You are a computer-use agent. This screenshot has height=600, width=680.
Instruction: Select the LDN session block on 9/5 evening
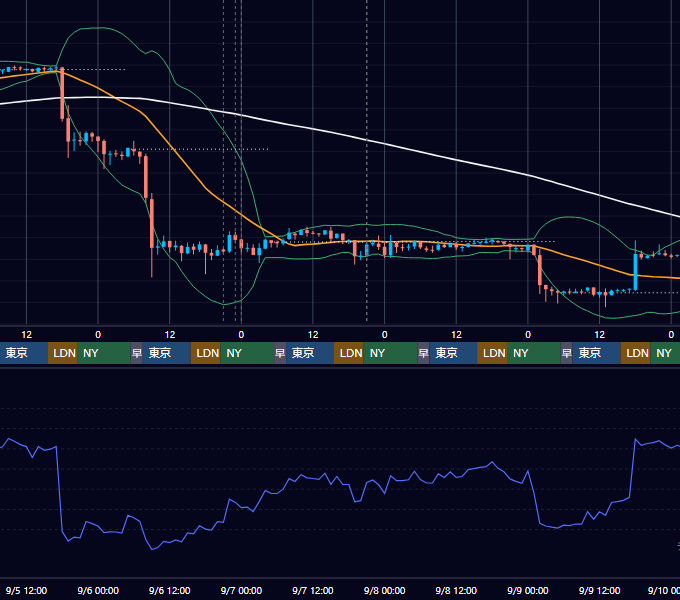pos(62,353)
